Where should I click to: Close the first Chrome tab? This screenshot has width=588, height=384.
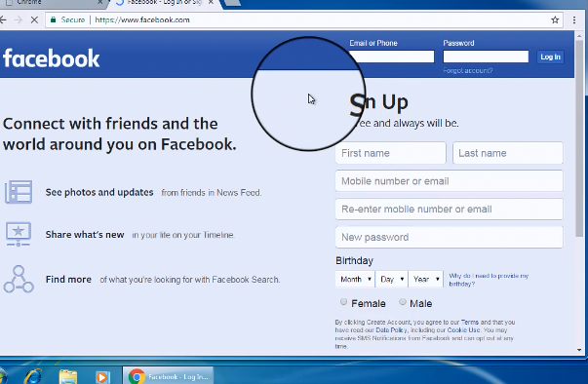coord(99,2)
